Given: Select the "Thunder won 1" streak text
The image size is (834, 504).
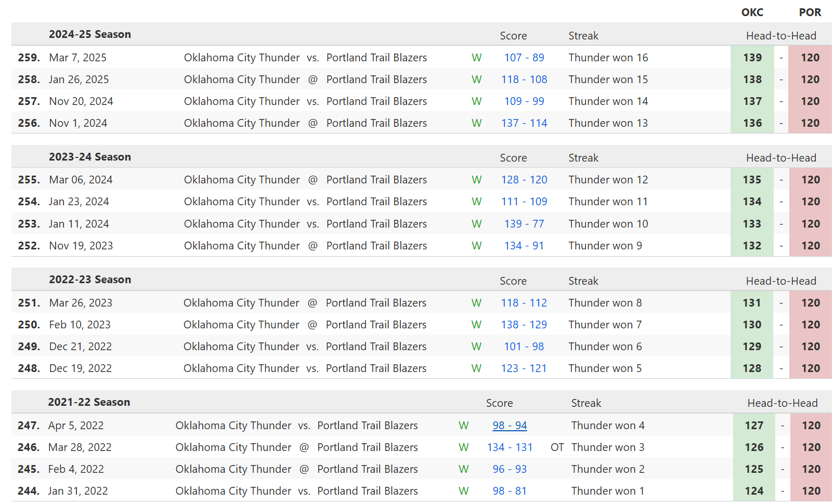Looking at the screenshot, I should pyautogui.click(x=608, y=491).
